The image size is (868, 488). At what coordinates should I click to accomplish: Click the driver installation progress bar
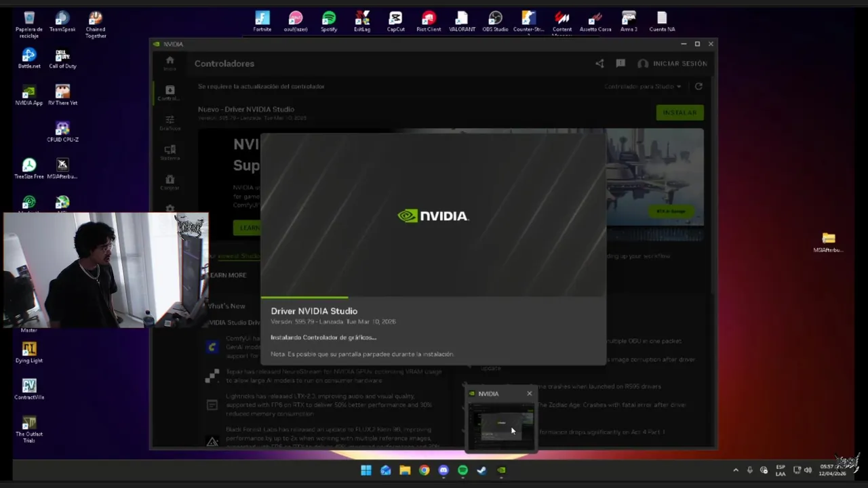coord(433,297)
